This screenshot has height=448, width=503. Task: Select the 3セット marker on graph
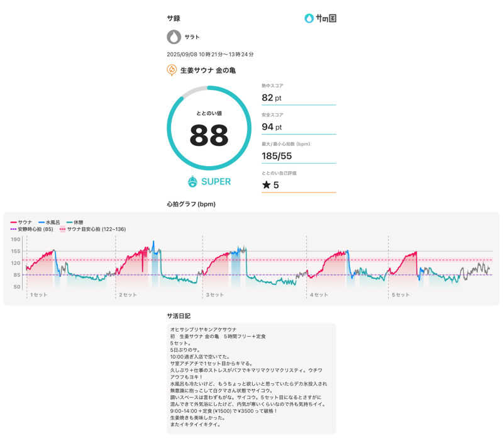214,294
